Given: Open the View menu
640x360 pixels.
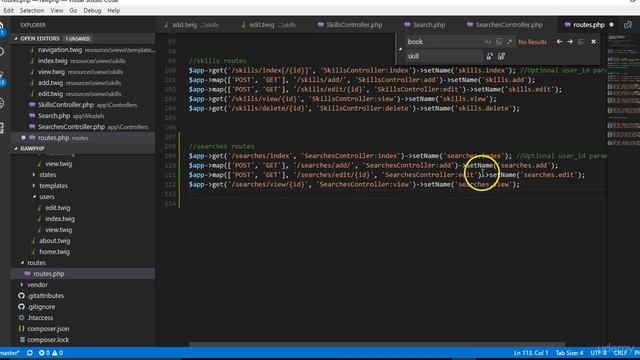Looking at the screenshot, I should click(57, 11).
